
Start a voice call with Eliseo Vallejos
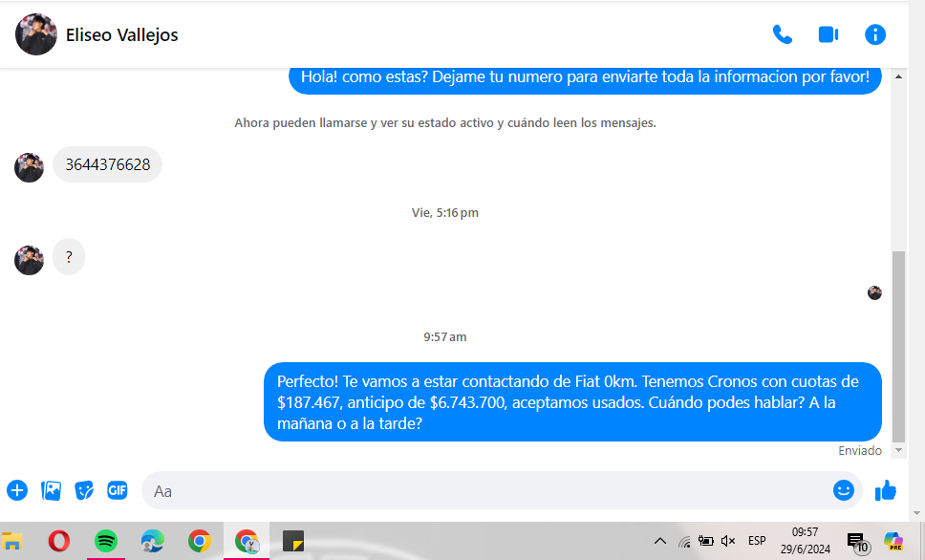[x=783, y=34]
